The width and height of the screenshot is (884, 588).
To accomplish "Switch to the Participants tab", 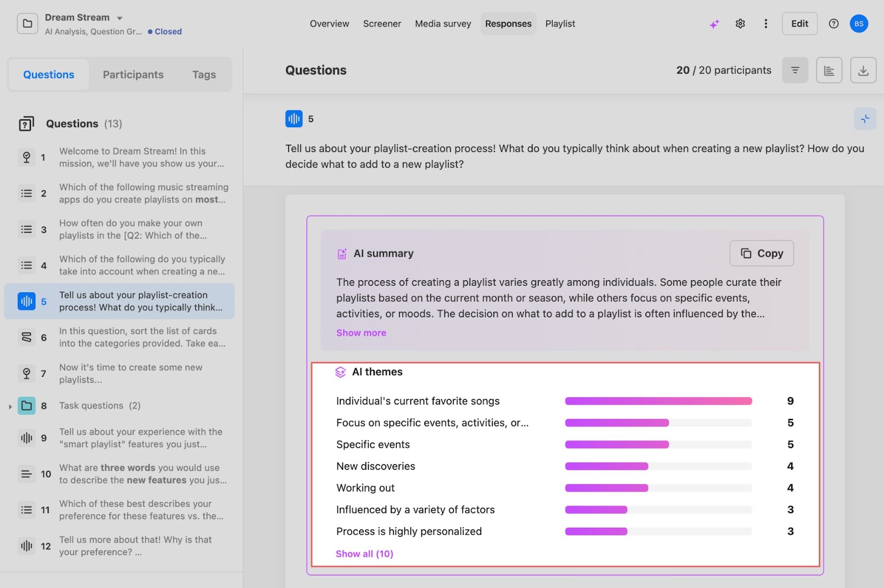I will [x=133, y=74].
